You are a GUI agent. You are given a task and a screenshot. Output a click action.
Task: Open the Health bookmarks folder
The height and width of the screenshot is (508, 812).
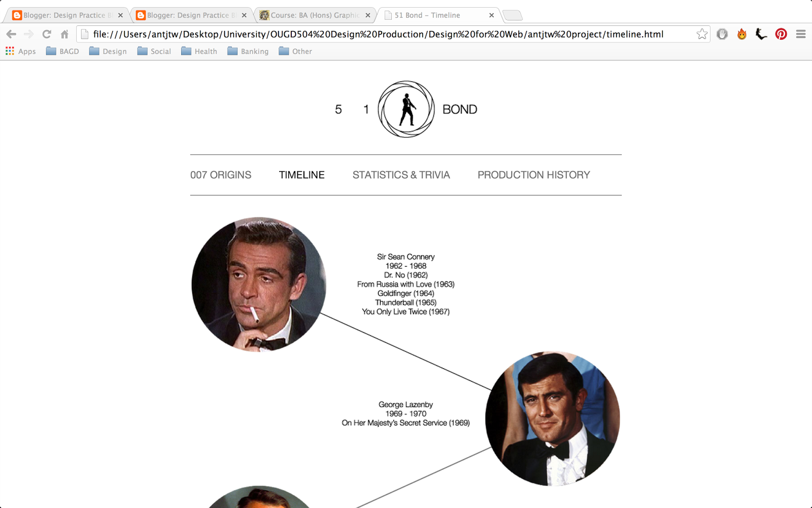(x=199, y=51)
